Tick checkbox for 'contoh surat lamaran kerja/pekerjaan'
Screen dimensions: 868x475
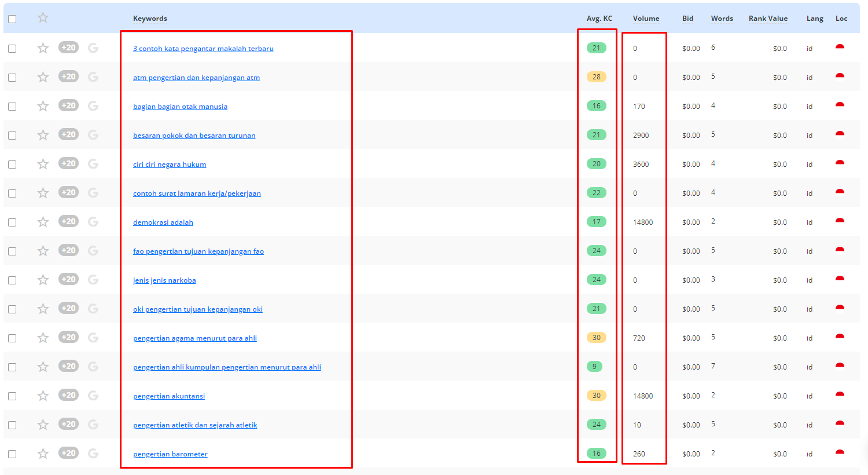coord(12,193)
